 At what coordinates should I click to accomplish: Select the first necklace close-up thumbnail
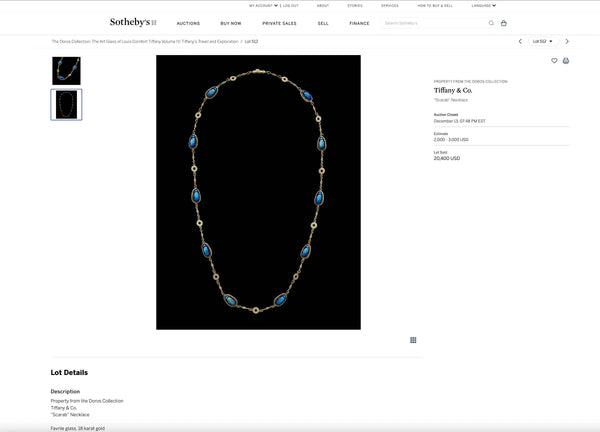point(66,71)
